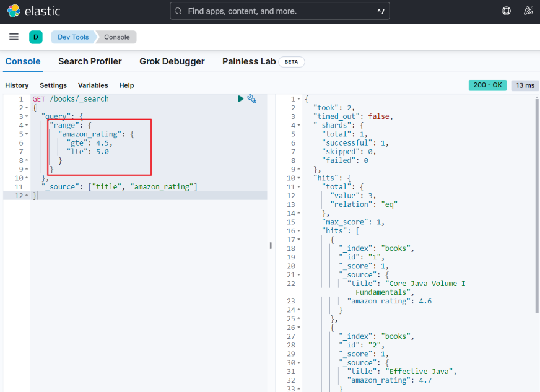Collapse the _shards fold in output line 4
The image size is (540, 392).
point(299,125)
